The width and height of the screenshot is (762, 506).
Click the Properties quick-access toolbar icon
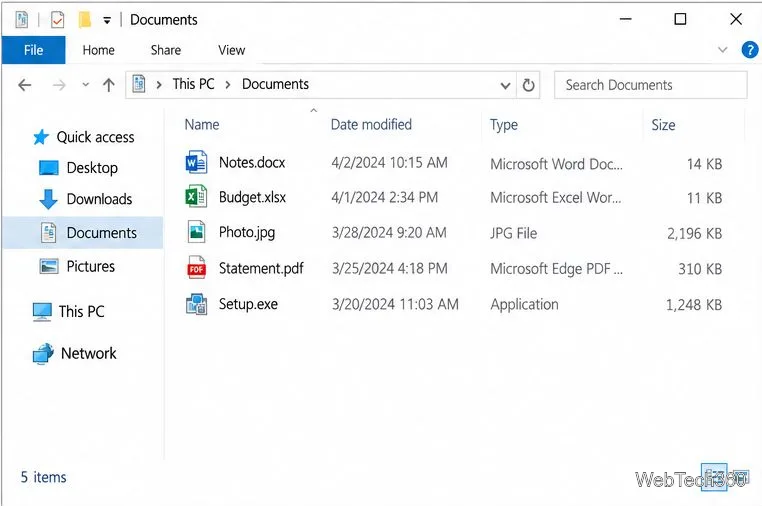coord(57,20)
